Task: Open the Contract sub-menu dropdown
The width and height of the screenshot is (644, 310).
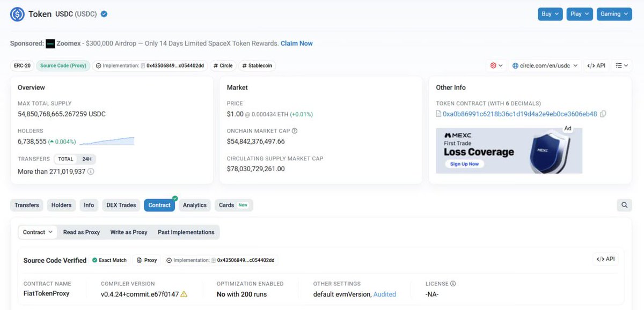Action: tap(38, 232)
